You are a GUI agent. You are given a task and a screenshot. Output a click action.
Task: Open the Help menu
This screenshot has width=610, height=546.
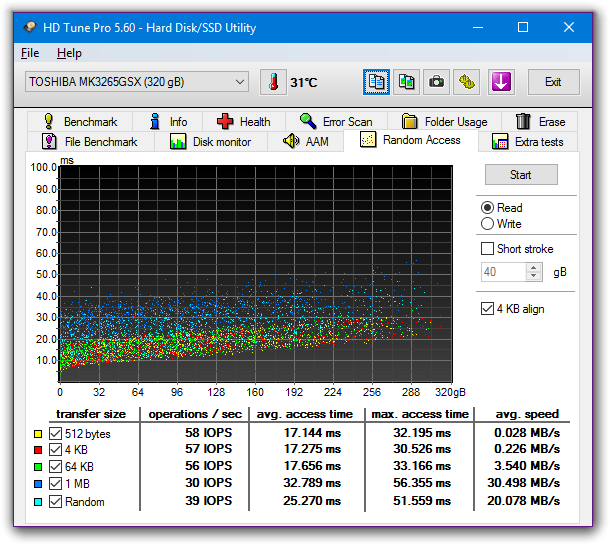(x=69, y=53)
